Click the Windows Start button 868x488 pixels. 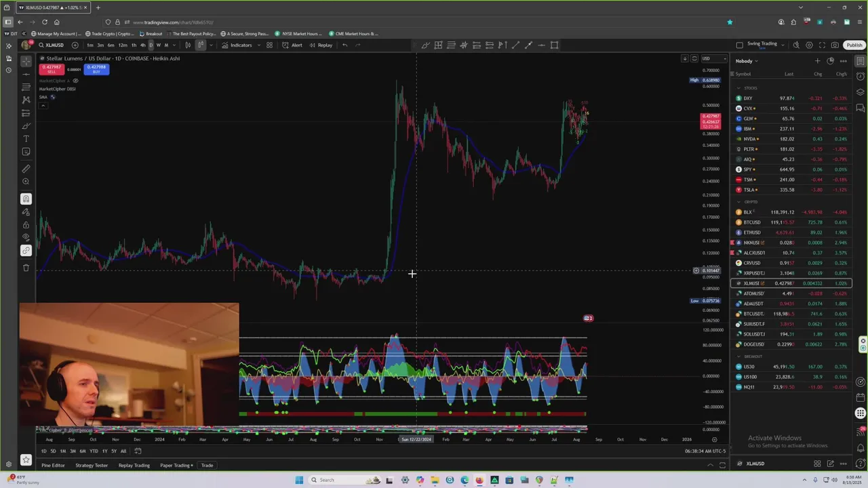[x=299, y=480]
